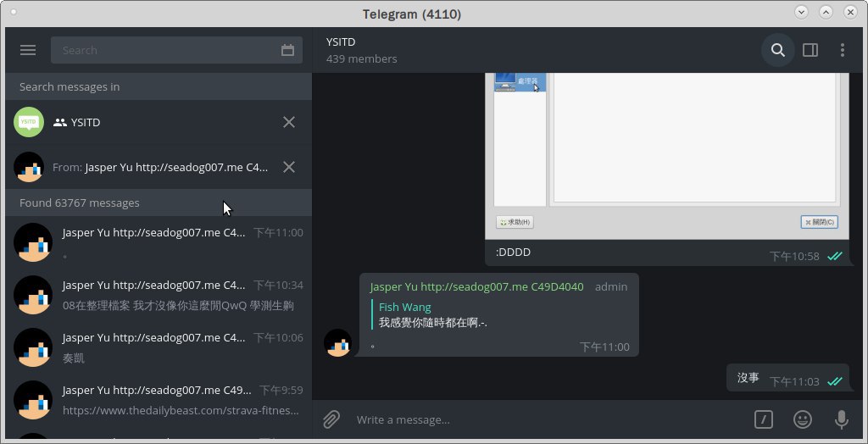Open search result saying 奏凱
This screenshot has height=444, width=868.
(x=159, y=347)
